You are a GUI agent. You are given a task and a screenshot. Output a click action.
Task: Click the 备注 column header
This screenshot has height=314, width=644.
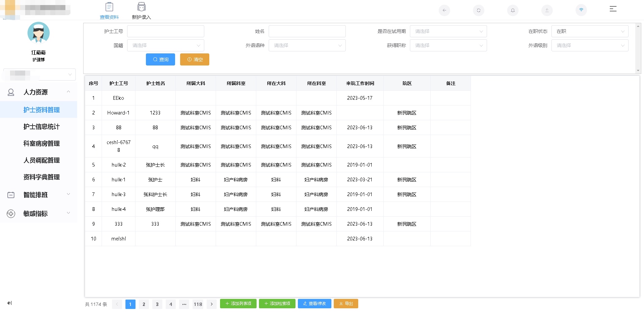point(451,83)
